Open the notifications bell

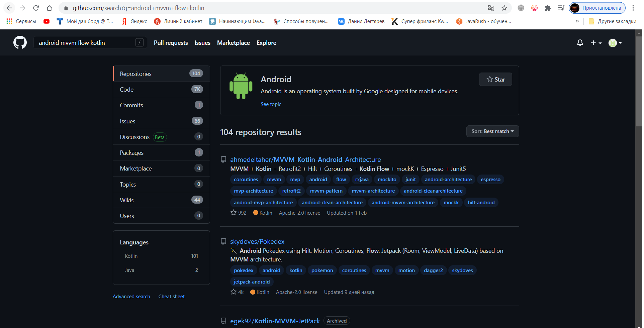tap(580, 43)
